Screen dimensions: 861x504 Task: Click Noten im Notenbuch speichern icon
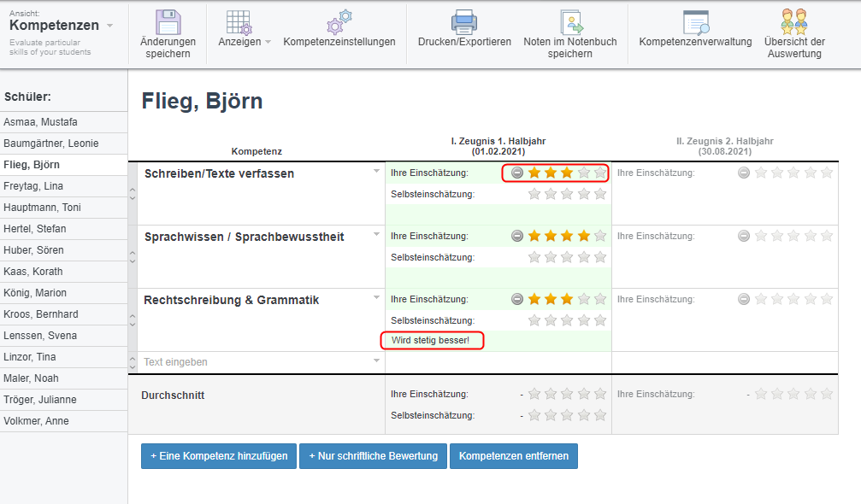(571, 22)
